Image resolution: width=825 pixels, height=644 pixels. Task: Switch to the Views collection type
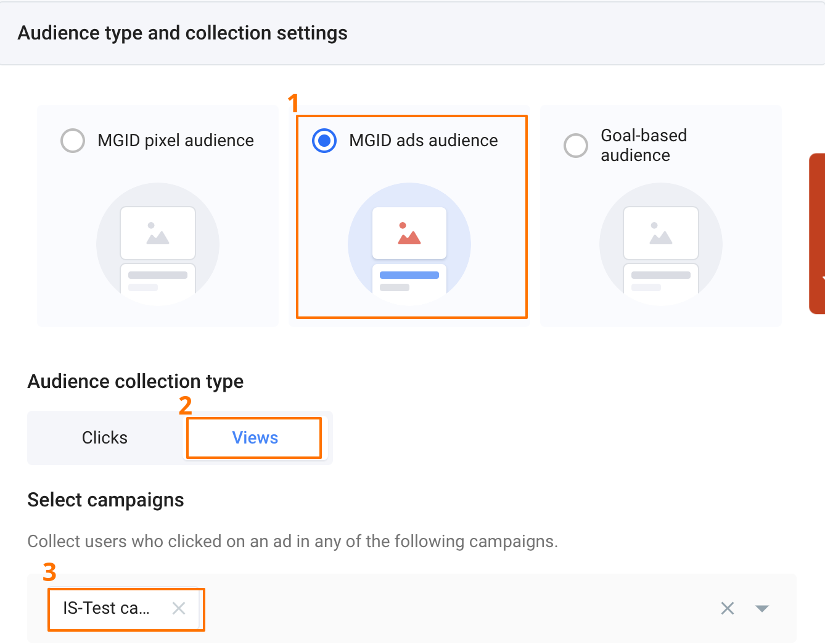point(255,438)
